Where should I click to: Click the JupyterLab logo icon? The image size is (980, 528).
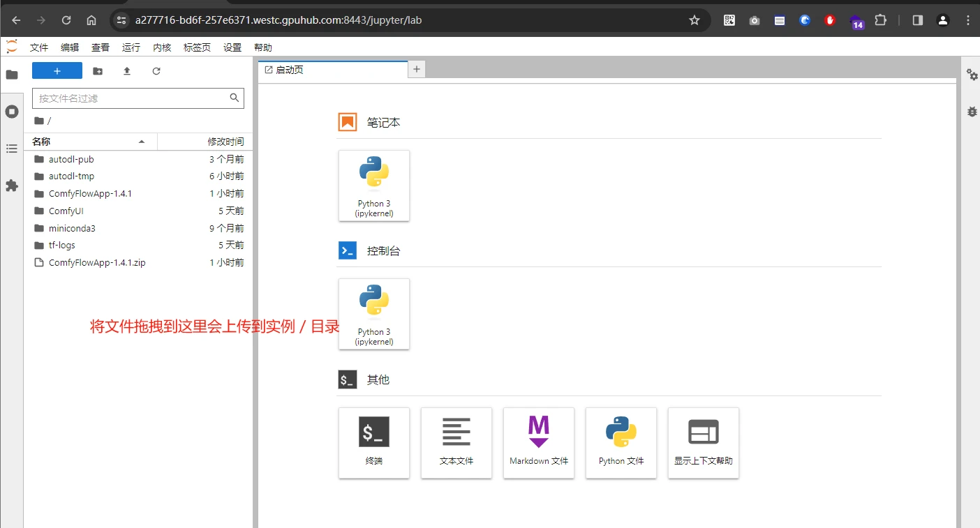12,47
